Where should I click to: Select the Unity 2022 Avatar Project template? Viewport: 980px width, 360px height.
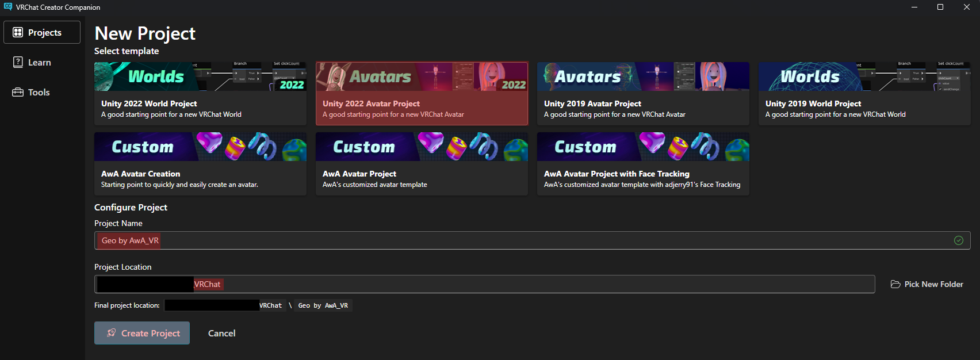pos(422,94)
